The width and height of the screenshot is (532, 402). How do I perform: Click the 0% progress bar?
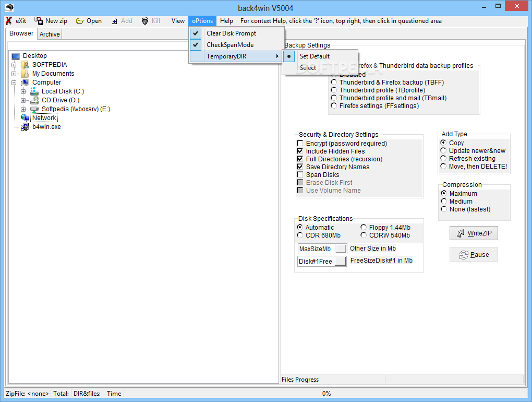[327, 393]
